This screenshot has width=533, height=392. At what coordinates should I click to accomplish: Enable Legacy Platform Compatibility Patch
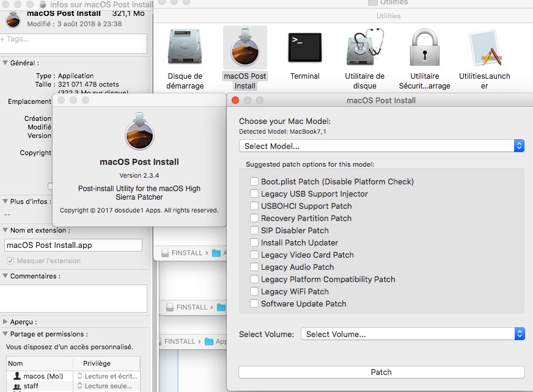pos(254,279)
